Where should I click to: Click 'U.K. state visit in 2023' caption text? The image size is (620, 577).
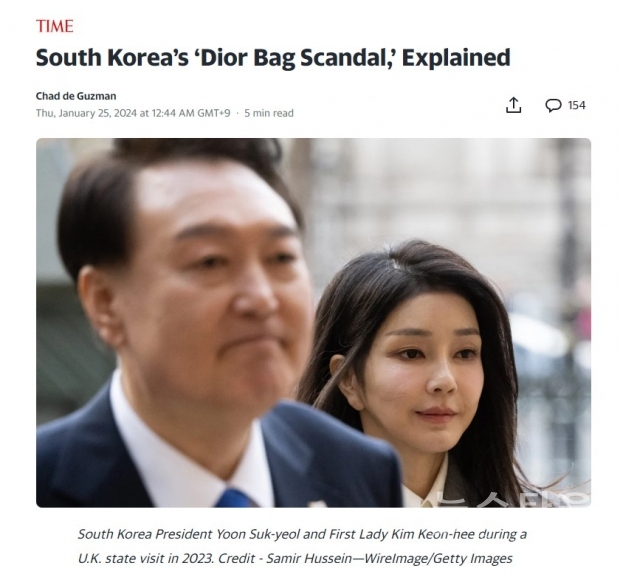[x=146, y=558]
